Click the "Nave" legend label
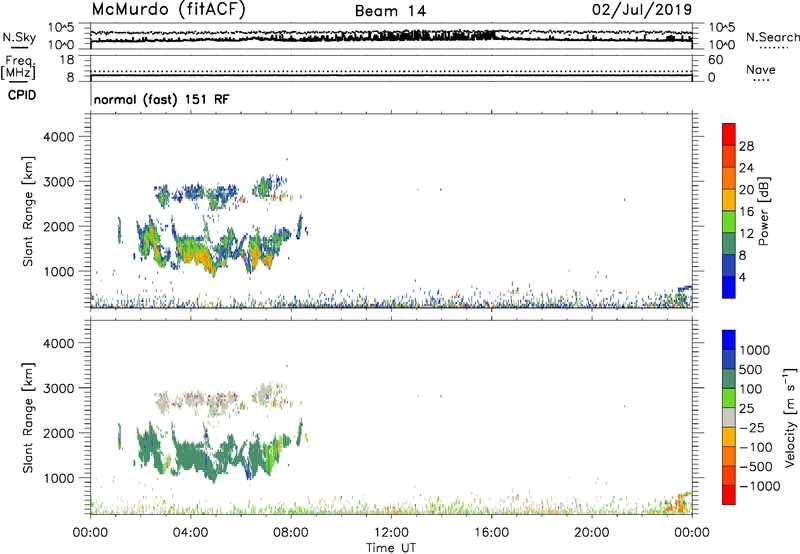 (761, 70)
